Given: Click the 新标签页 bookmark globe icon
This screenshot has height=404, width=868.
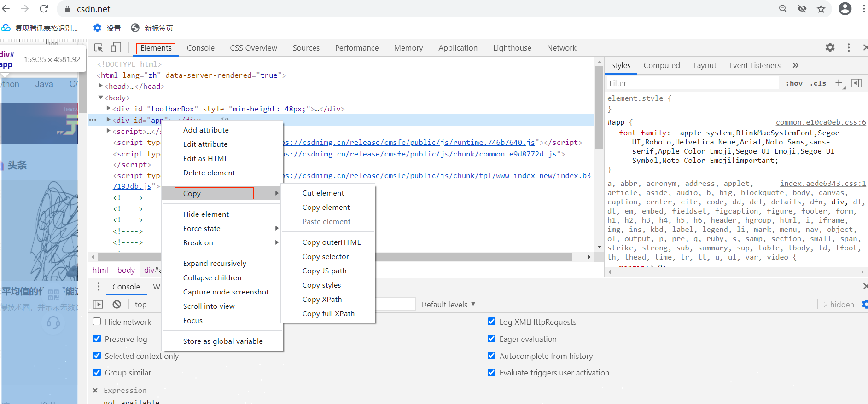Looking at the screenshot, I should 135,28.
